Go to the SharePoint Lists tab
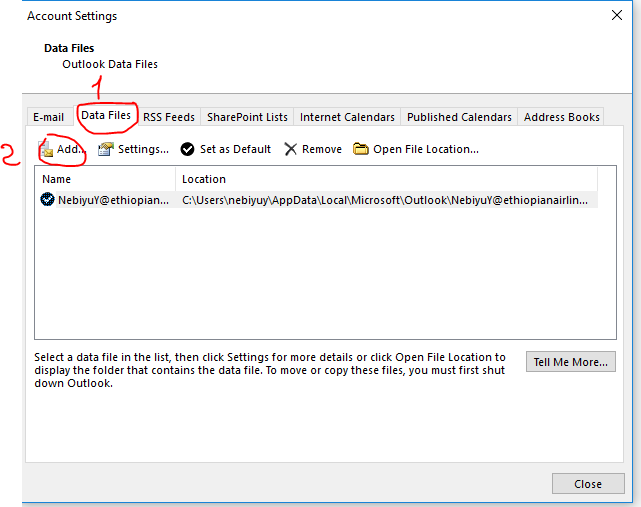The width and height of the screenshot is (641, 507). (x=247, y=117)
